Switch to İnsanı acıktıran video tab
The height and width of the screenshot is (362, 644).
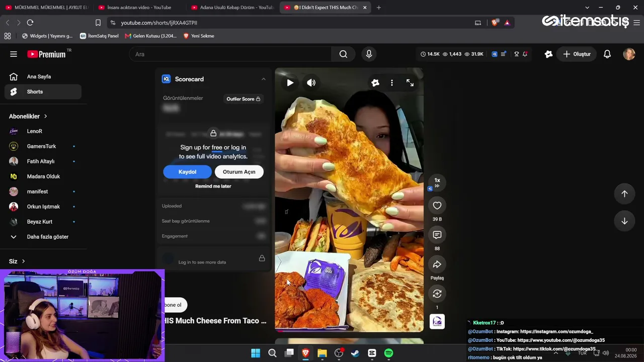139,8
